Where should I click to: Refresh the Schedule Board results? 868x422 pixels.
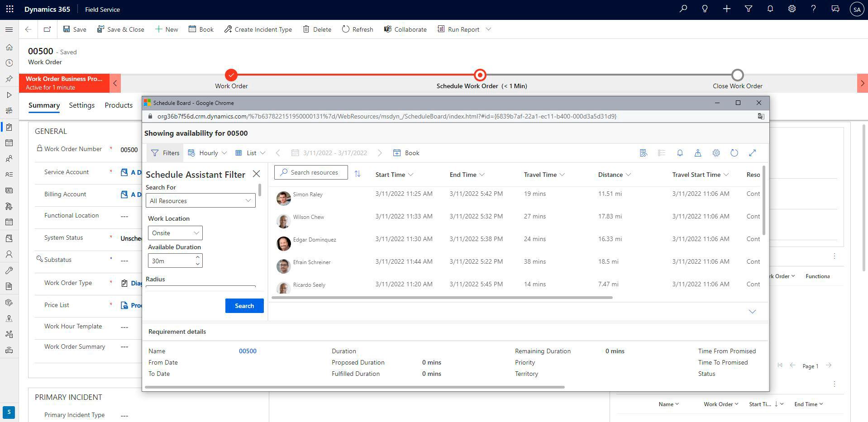pos(734,153)
